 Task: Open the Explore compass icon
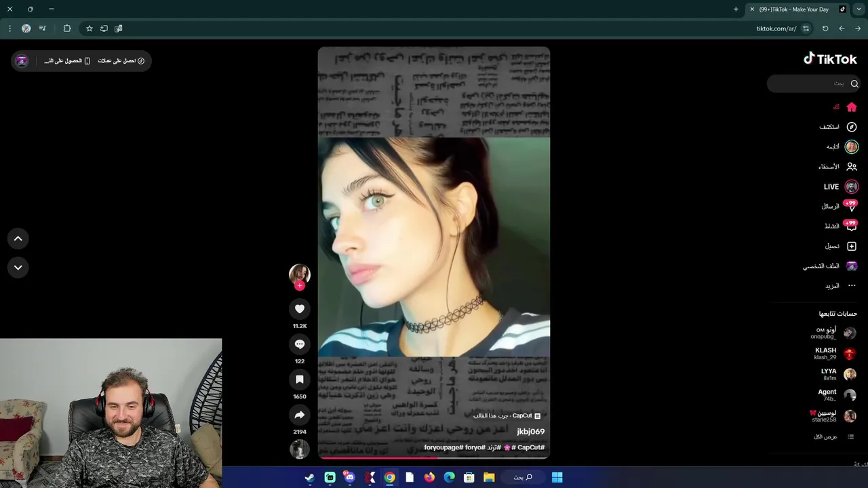(852, 127)
